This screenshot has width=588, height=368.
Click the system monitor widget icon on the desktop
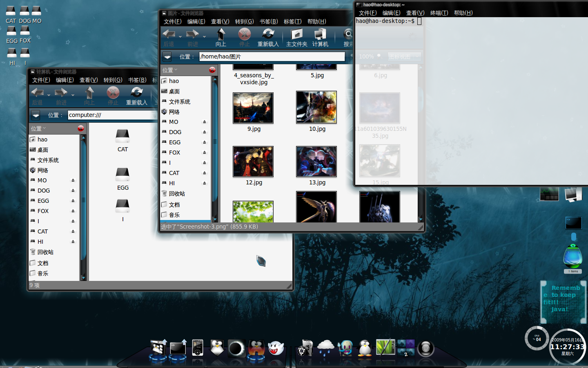click(x=549, y=194)
